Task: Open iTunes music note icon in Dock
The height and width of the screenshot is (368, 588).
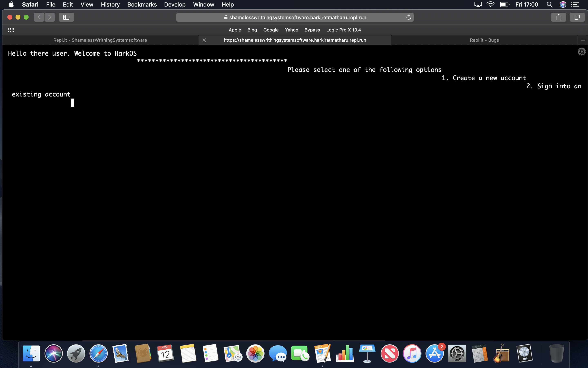Action: point(412,353)
